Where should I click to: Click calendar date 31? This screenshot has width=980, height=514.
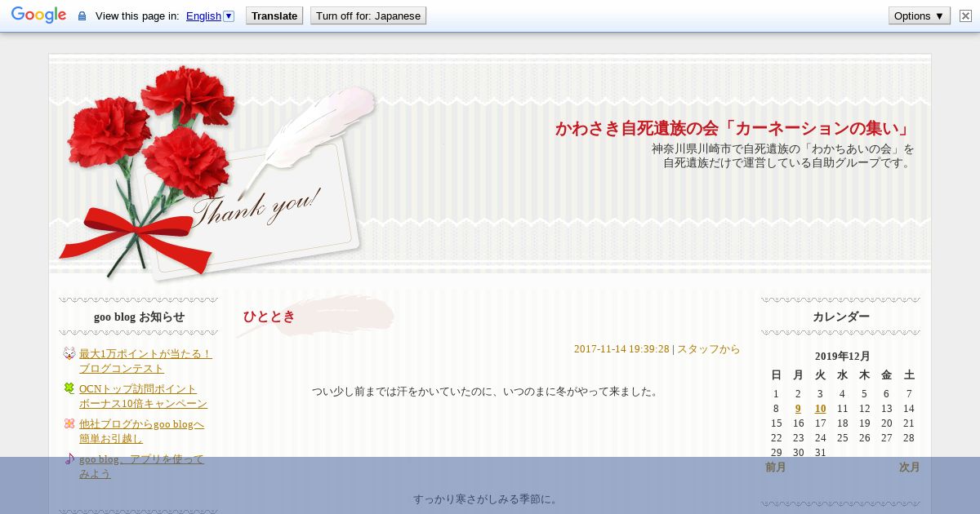(x=820, y=453)
